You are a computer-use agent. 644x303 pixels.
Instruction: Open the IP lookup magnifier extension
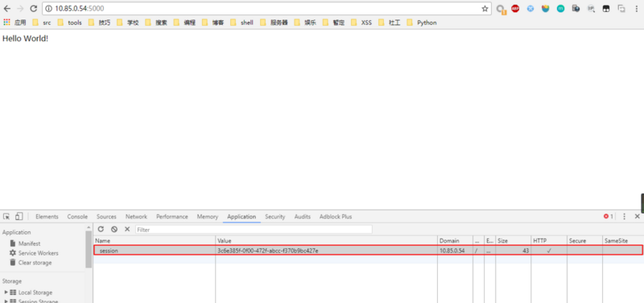[x=591, y=9]
